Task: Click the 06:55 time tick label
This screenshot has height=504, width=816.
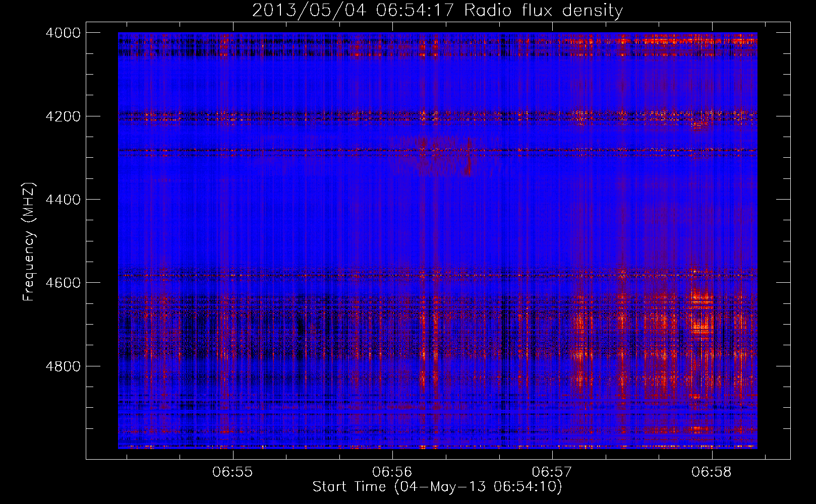Action: pos(232,472)
